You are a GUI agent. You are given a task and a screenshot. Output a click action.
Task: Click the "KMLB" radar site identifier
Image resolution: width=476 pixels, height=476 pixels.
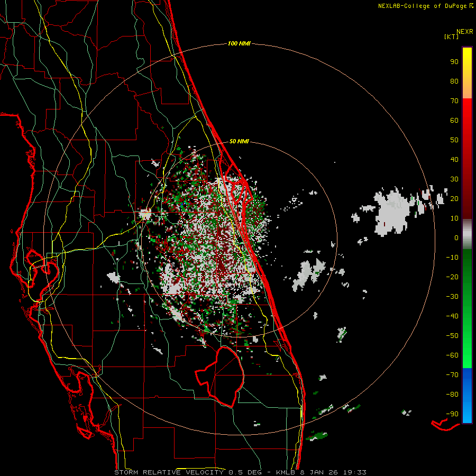[286, 472]
